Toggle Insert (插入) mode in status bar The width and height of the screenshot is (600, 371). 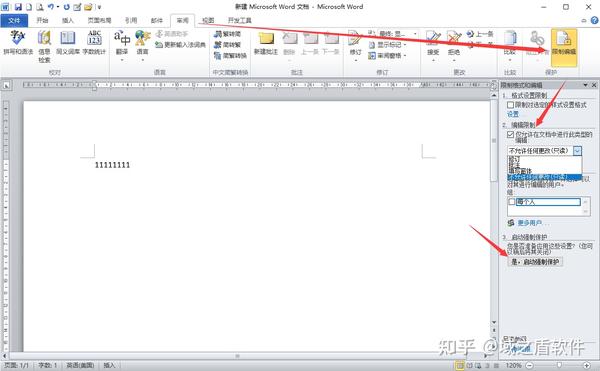point(109,366)
